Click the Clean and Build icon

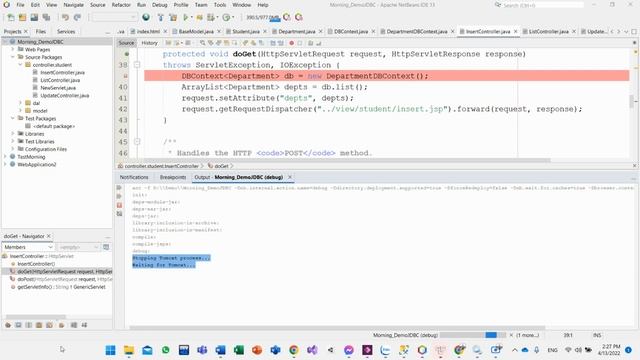coord(173,18)
